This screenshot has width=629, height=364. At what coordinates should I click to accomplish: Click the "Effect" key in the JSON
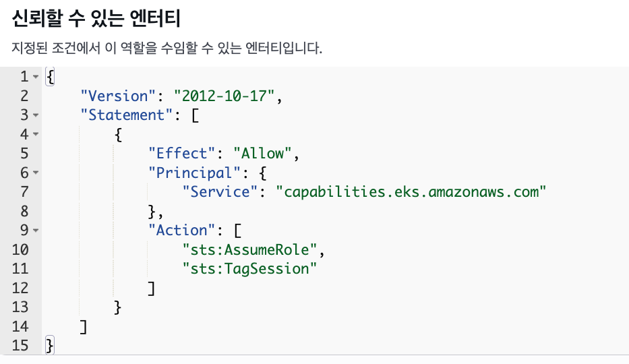[182, 154]
